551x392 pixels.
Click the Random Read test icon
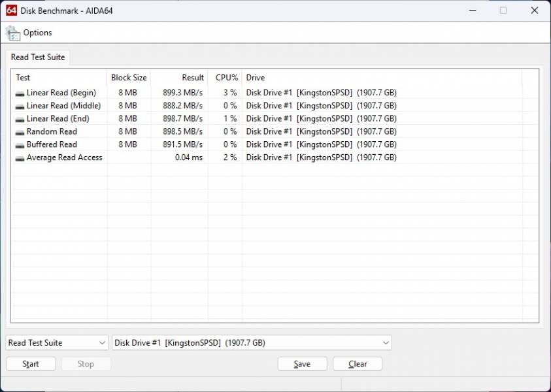click(20, 131)
